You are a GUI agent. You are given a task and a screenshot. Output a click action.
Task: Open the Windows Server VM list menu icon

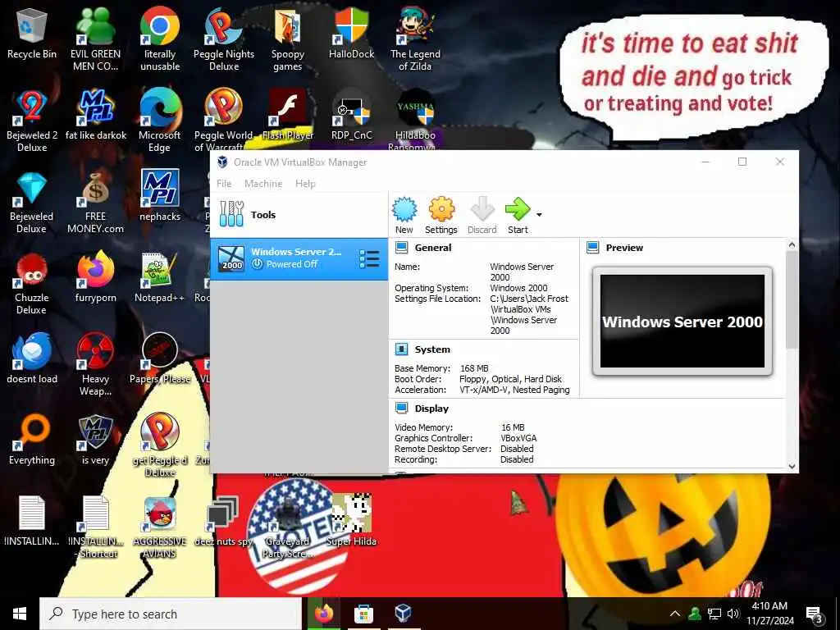pos(369,258)
